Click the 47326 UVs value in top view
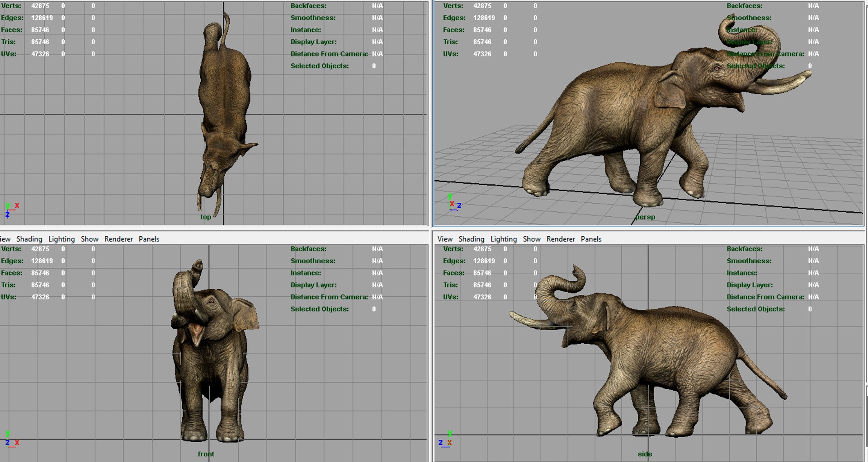 (x=40, y=54)
